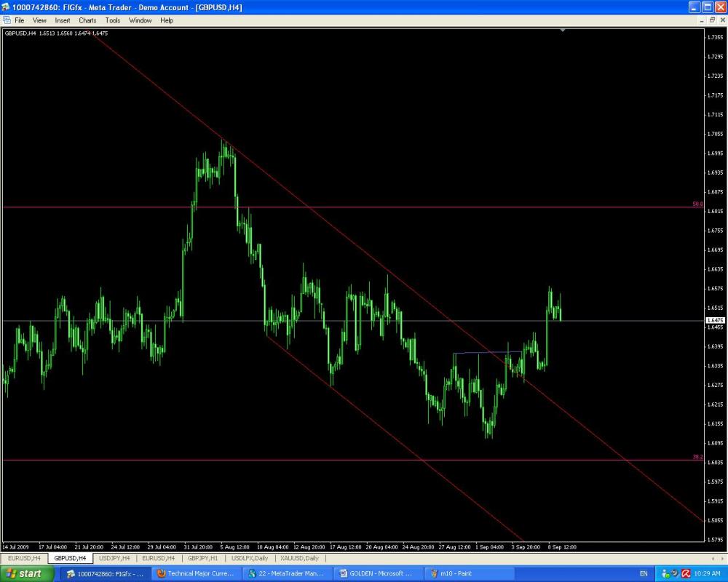Click the GBPUSD,H4 quote header text
Viewport: 728px width, 582px height.
[x=56, y=33]
